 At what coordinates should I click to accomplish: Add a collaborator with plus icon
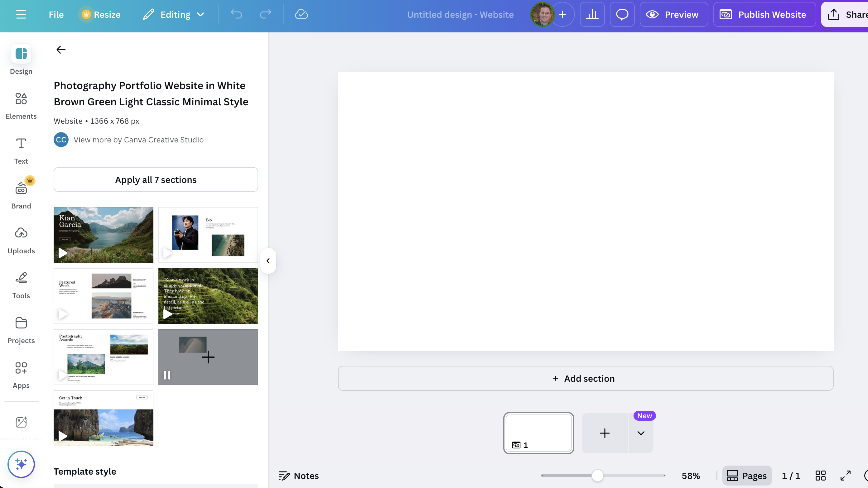coord(562,14)
